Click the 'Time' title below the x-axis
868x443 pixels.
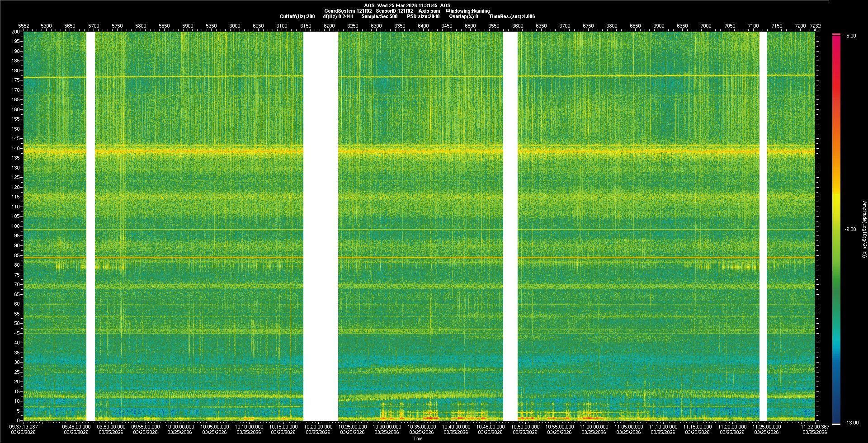(x=418, y=438)
